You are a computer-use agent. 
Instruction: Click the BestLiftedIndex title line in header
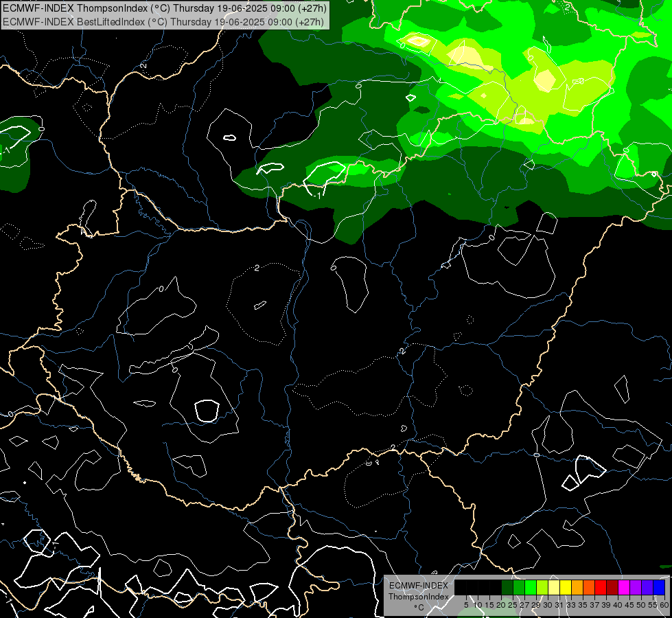pos(163,22)
